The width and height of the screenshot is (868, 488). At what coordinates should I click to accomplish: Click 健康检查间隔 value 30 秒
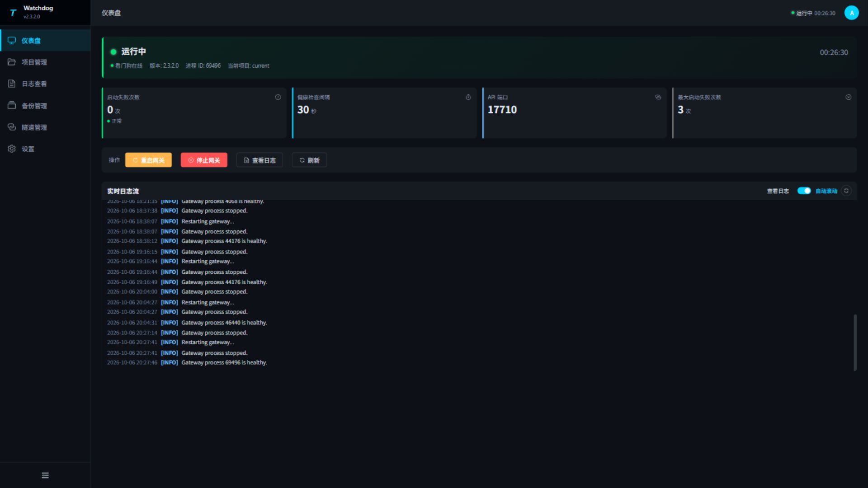(x=307, y=110)
